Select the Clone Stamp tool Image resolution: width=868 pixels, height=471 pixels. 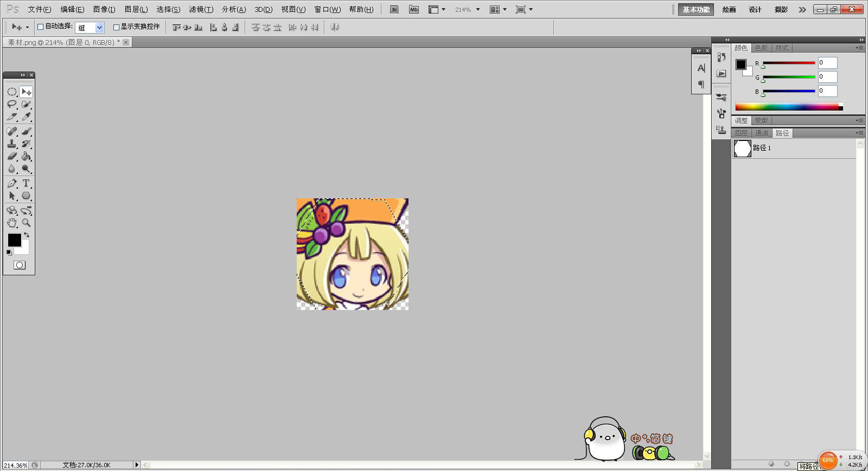pyautogui.click(x=12, y=144)
